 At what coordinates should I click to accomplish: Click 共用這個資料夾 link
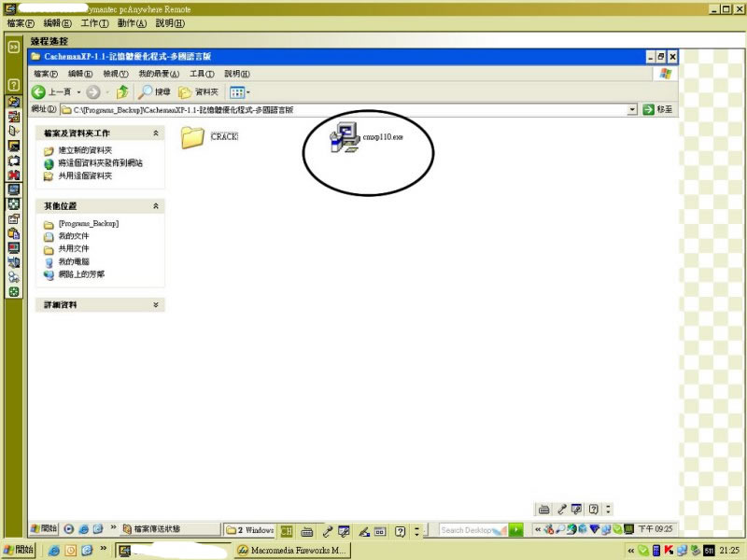coord(85,176)
